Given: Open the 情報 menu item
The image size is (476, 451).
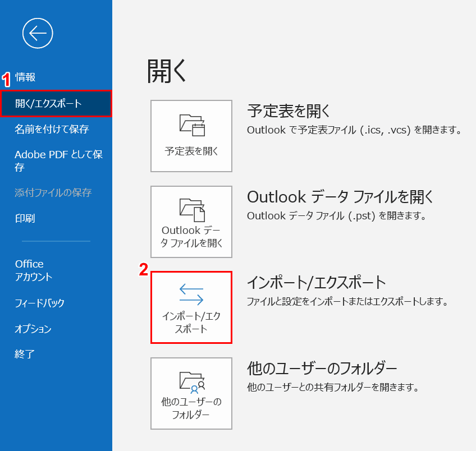Looking at the screenshot, I should pyautogui.click(x=25, y=77).
